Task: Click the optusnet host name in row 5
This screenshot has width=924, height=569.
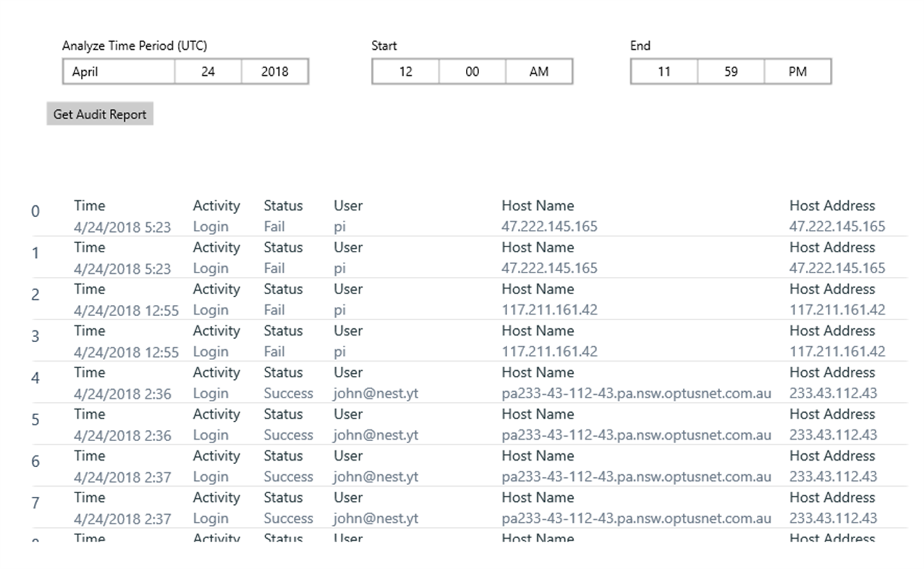Action: tap(636, 435)
